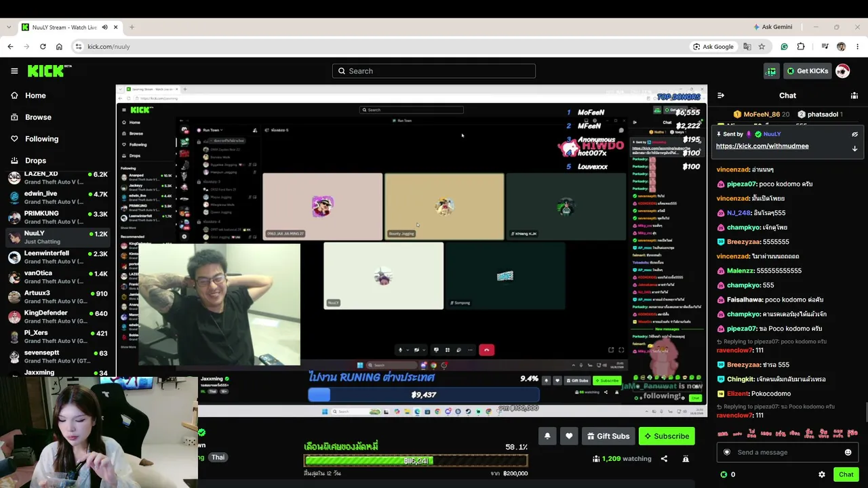868x488 pixels.
Task: Focus the Send a message chat input
Action: coord(787,452)
